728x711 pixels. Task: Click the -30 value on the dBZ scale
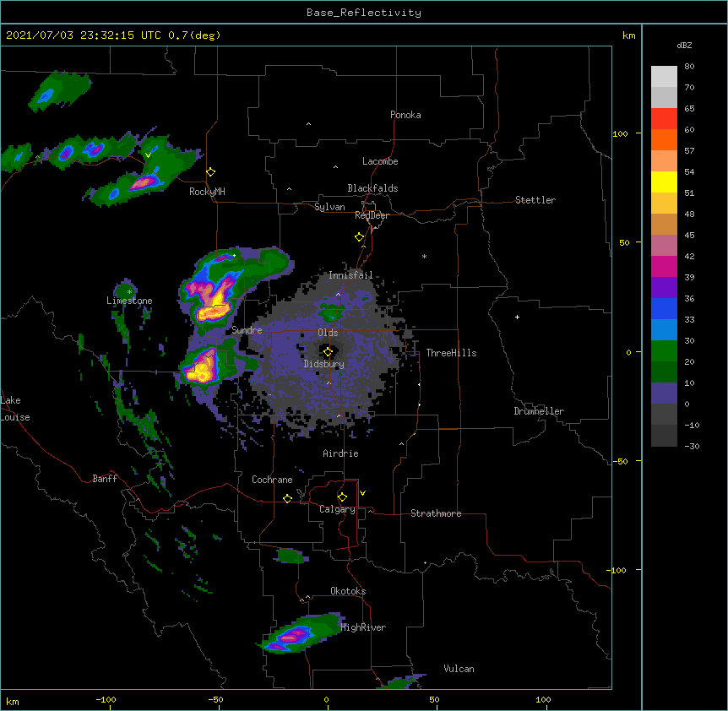click(692, 446)
